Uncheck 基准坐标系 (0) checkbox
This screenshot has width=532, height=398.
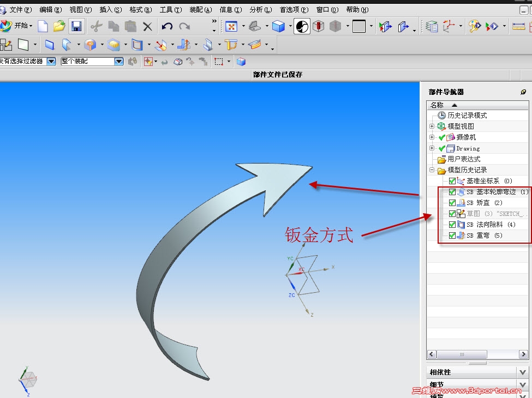(x=452, y=181)
